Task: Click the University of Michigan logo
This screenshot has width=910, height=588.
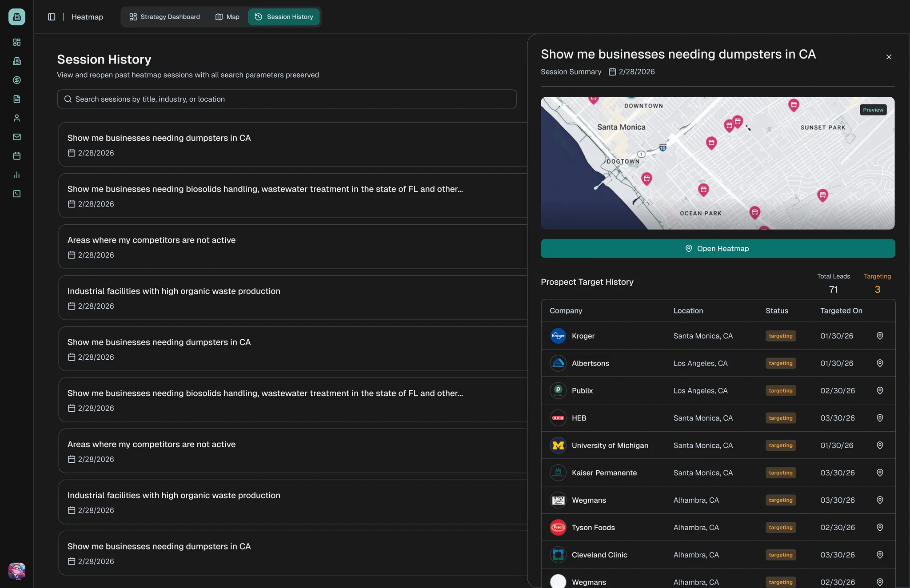Action: pyautogui.click(x=558, y=445)
